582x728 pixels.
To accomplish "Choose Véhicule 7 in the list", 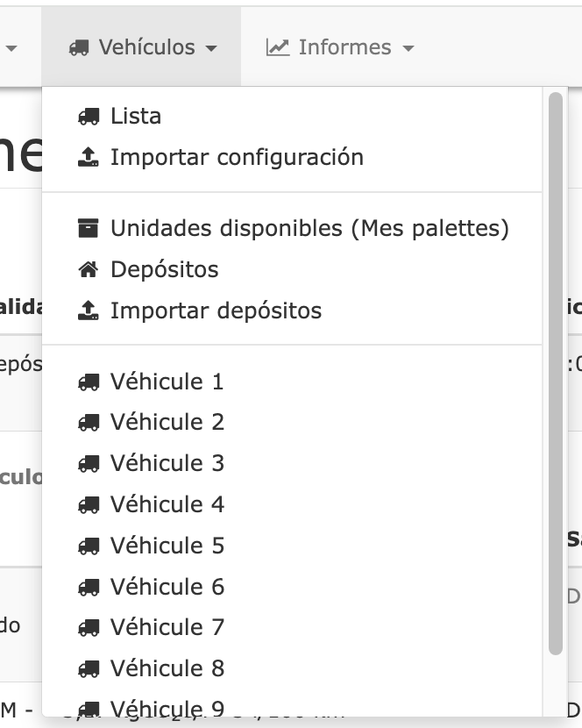I will click(x=167, y=628).
